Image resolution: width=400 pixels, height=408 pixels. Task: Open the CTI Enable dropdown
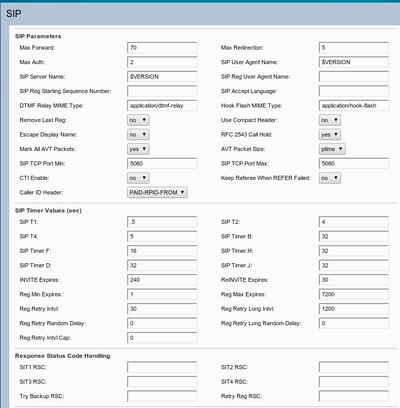pos(138,178)
